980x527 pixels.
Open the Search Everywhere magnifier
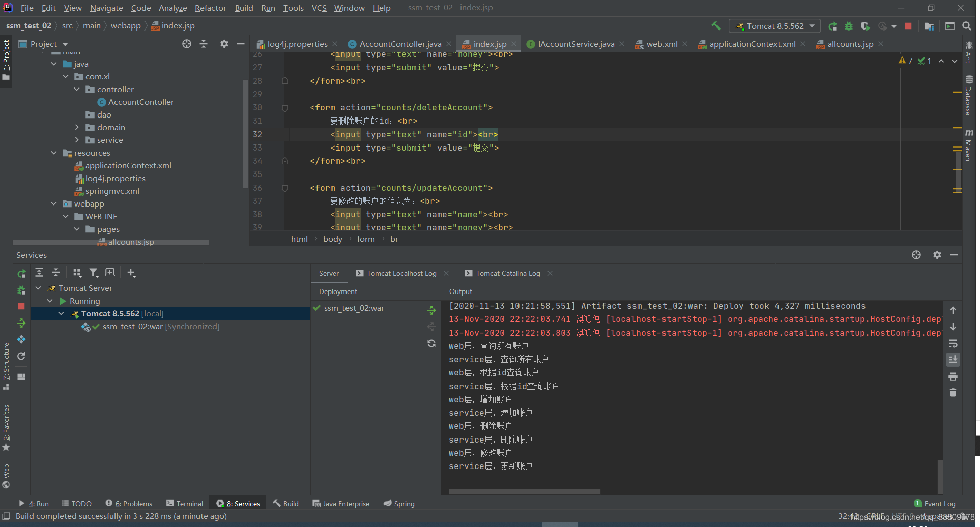click(967, 26)
